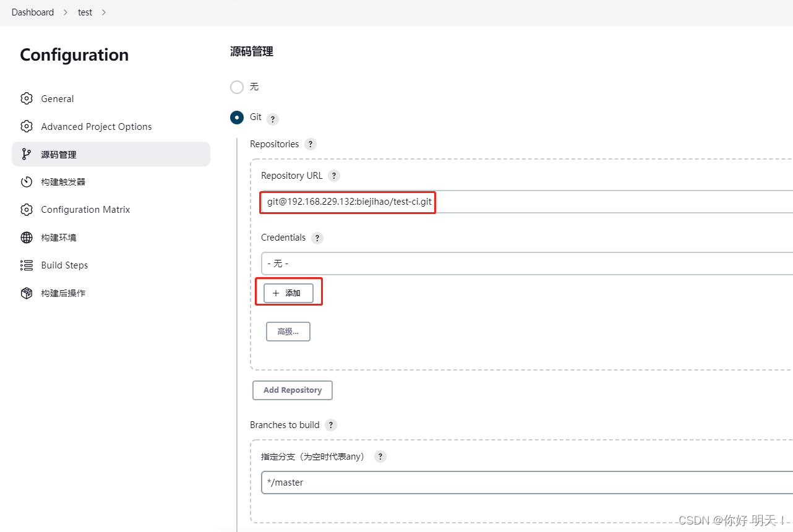
Task: Select the Git radio button
Action: [x=237, y=118]
